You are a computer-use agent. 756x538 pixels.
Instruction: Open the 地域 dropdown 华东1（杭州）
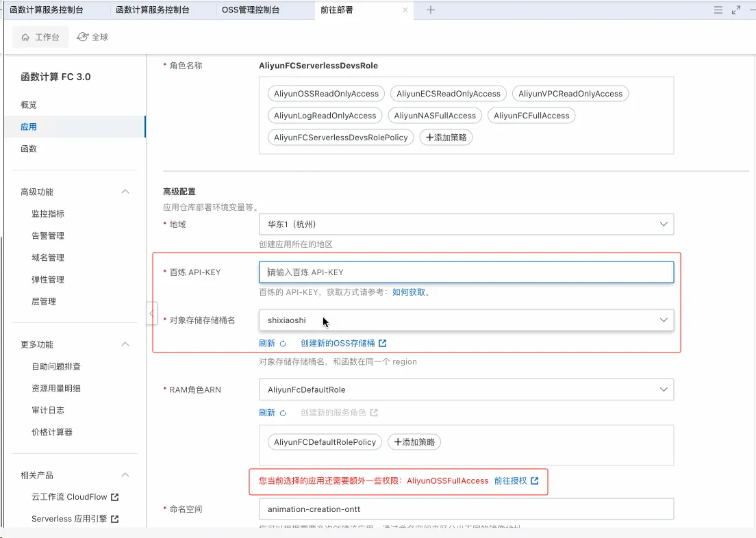point(466,225)
